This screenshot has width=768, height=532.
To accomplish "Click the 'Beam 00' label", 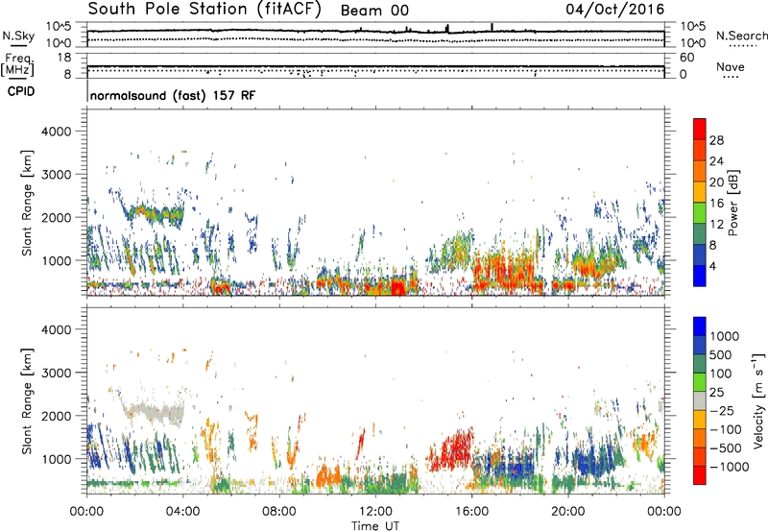I will [374, 11].
